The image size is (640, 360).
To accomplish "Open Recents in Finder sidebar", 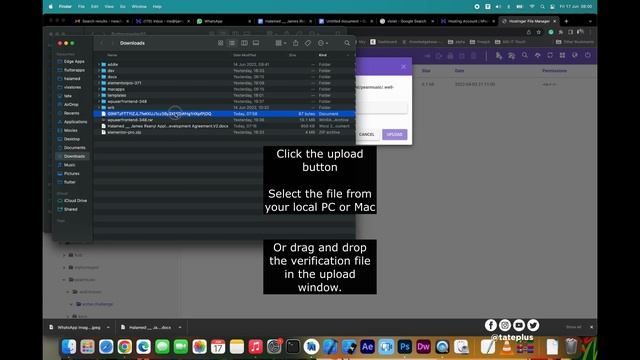I will [x=71, y=113].
